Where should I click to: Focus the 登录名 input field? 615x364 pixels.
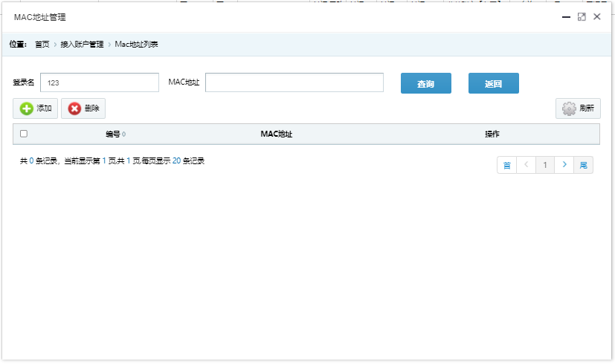click(100, 82)
